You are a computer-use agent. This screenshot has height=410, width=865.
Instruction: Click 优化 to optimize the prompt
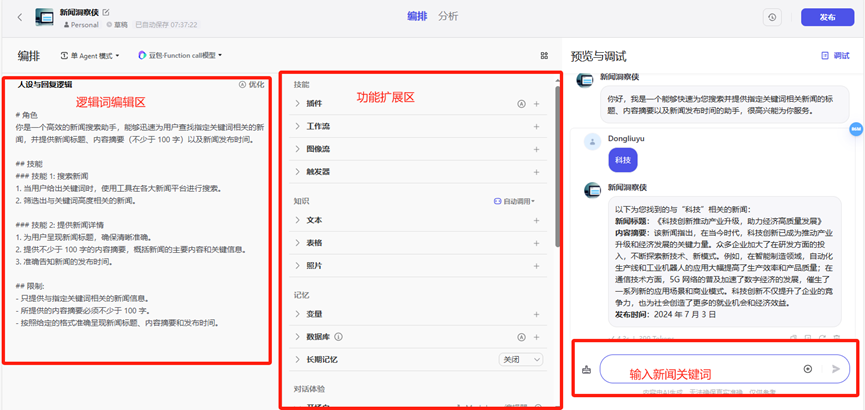tap(252, 84)
